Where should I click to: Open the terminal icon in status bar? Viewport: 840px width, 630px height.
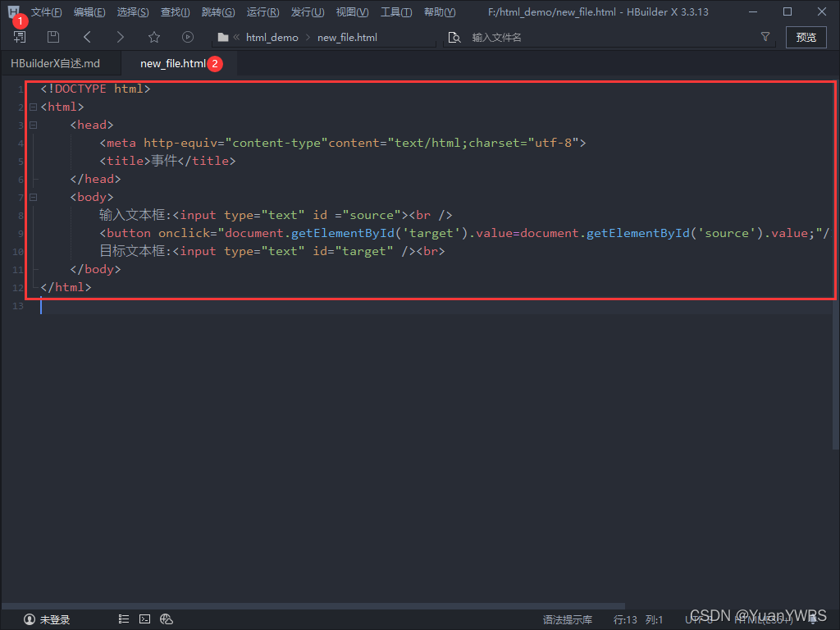(x=144, y=619)
